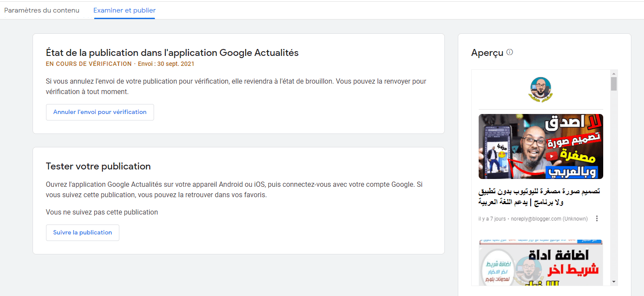The image size is (644, 296).
Task: Click the EN COURS DE VÉRIFICATION status label
Action: 89,64
